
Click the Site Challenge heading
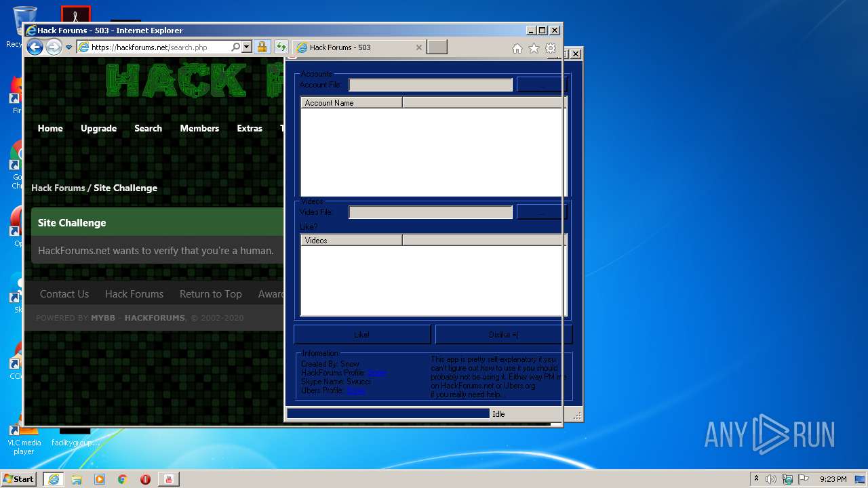pyautogui.click(x=72, y=222)
